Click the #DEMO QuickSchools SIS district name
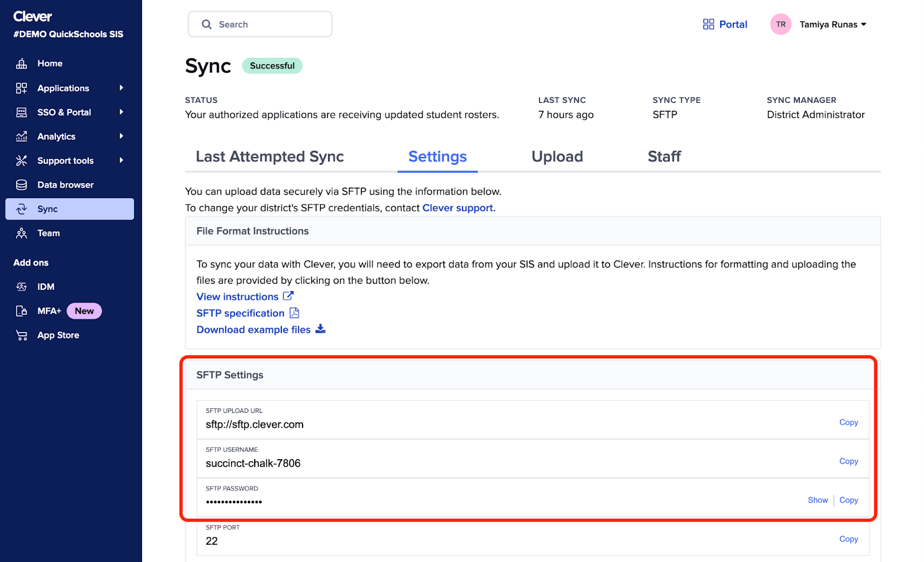This screenshot has height=562, width=924. 68,34
